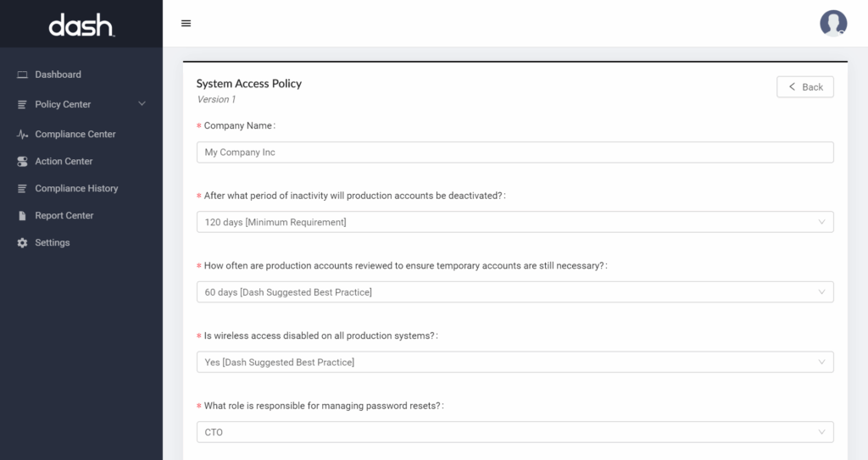Go to Compliance History menu item
Viewport: 868px width, 460px height.
tap(76, 189)
